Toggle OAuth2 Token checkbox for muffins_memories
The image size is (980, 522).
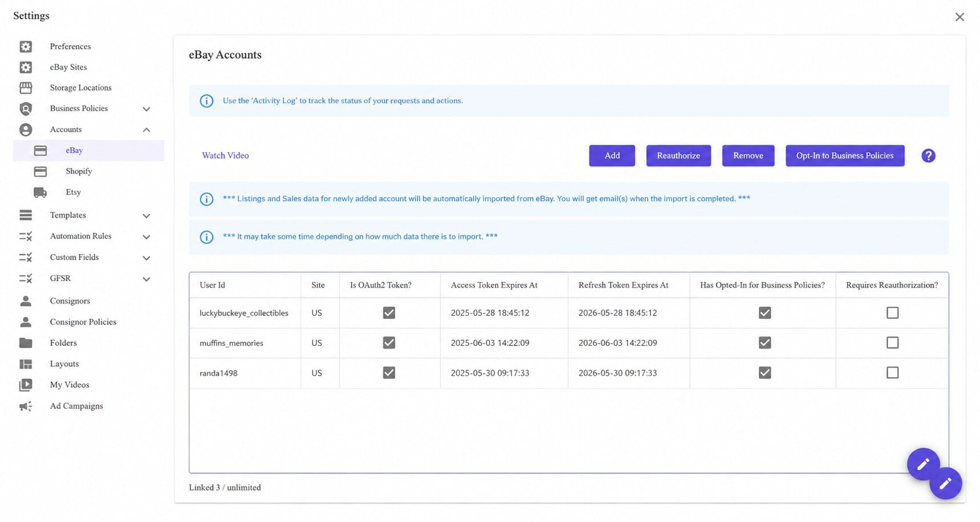coord(389,343)
